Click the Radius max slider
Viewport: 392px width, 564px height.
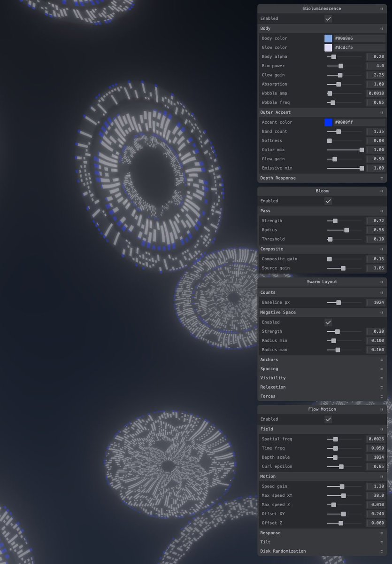tap(344, 350)
